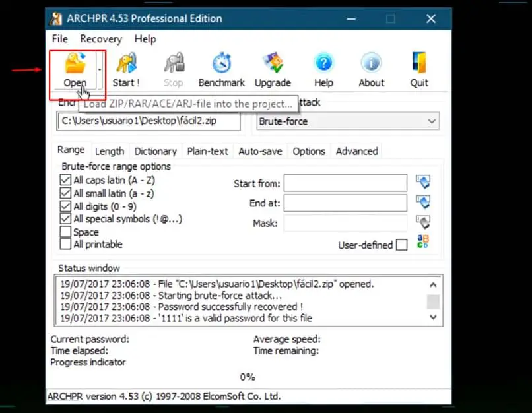Open the Recovery menu

tap(101, 39)
